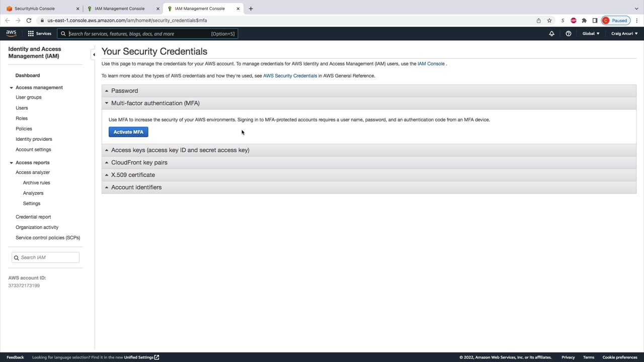Open User groups in the sidebar

pyautogui.click(x=29, y=98)
